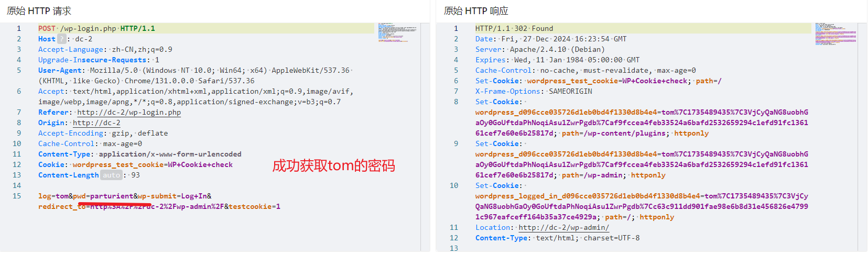Click the response editor minimap thumbnail
This screenshot has height=255, width=868.
pos(836,34)
